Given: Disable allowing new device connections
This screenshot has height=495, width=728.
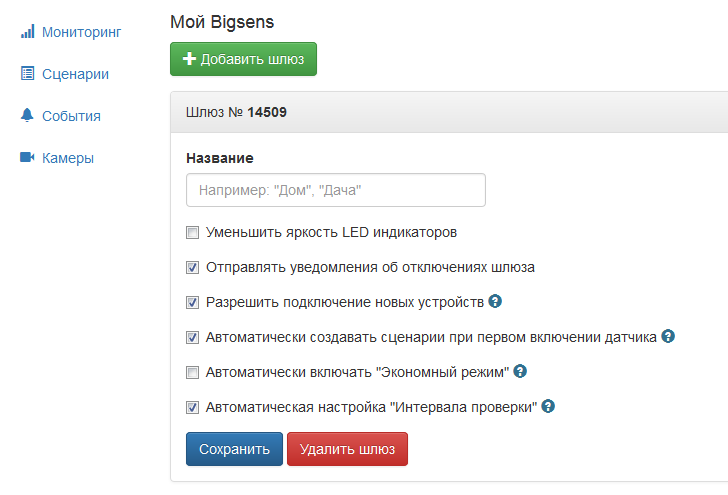Looking at the screenshot, I should (193, 302).
